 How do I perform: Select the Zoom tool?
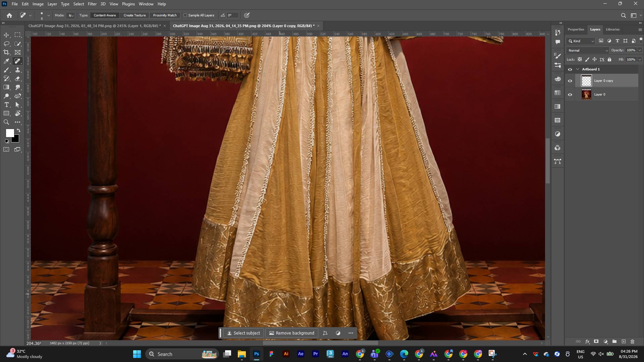(6, 122)
